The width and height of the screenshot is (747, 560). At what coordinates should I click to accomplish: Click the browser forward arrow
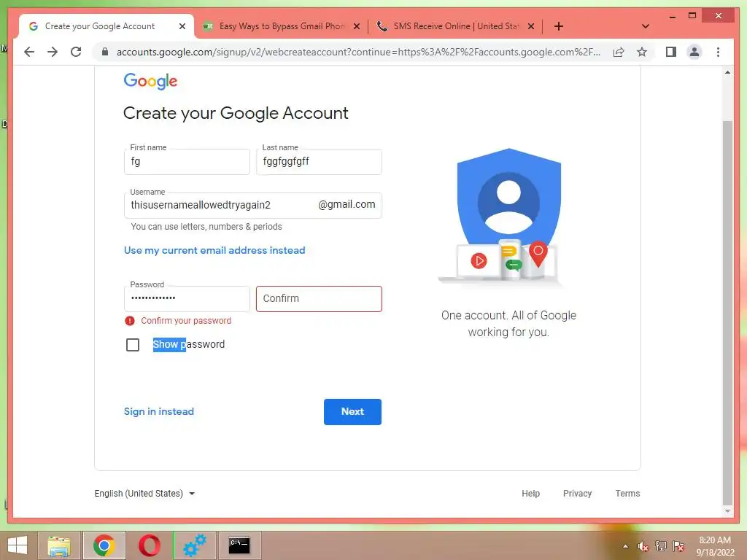[x=53, y=52]
